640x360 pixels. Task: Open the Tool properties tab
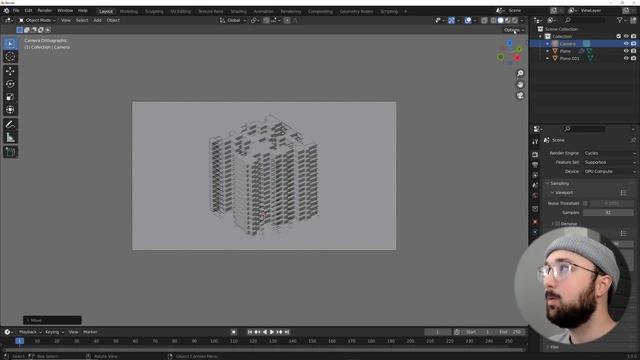[x=535, y=142]
